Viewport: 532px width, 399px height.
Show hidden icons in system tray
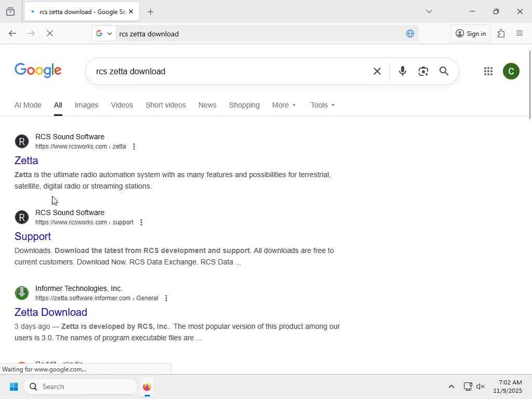pos(451,387)
